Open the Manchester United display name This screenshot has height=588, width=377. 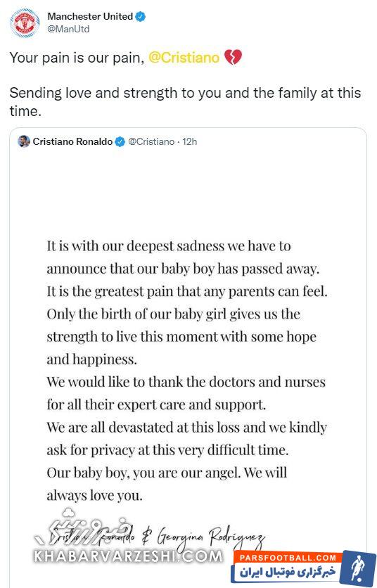(90, 16)
